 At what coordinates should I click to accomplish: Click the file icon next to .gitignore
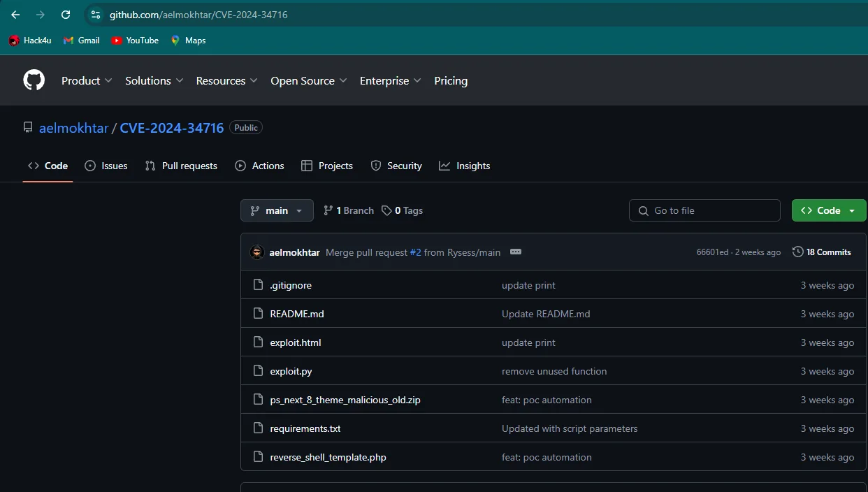tap(258, 285)
